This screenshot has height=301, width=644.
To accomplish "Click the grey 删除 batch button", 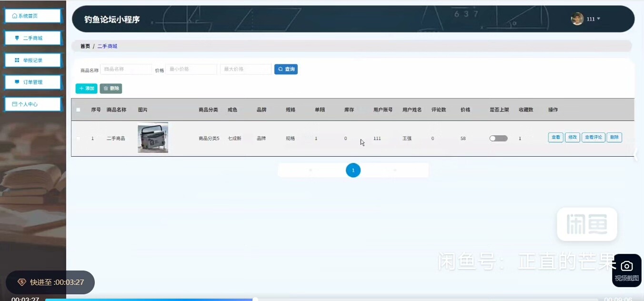I will pos(111,89).
